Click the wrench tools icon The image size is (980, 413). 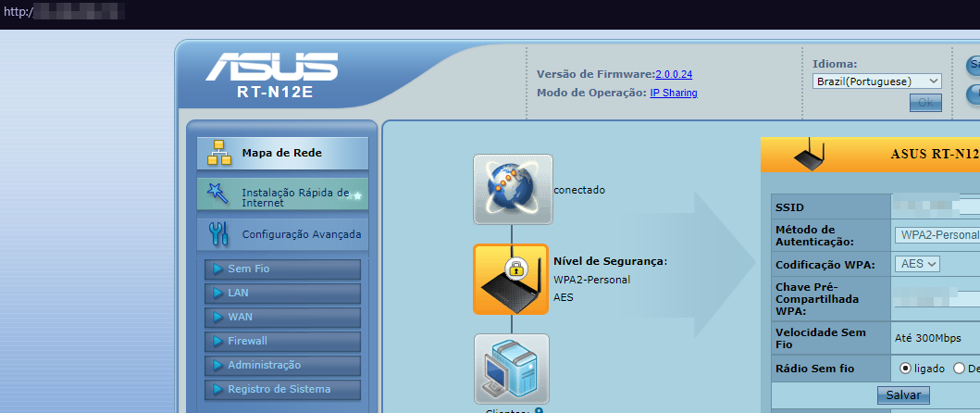(x=219, y=234)
